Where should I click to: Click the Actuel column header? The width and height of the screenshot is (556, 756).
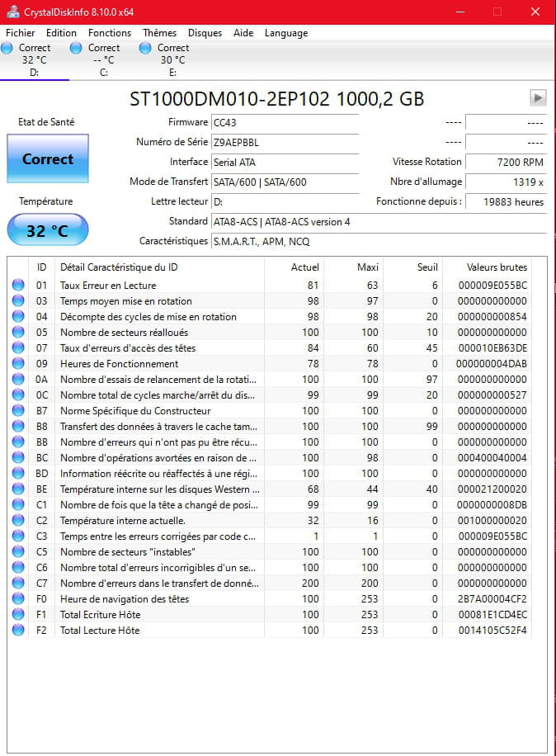pos(294,267)
